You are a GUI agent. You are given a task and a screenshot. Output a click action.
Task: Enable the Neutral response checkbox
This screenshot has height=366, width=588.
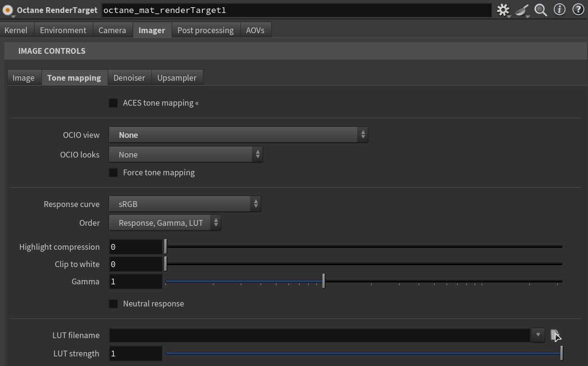point(113,304)
